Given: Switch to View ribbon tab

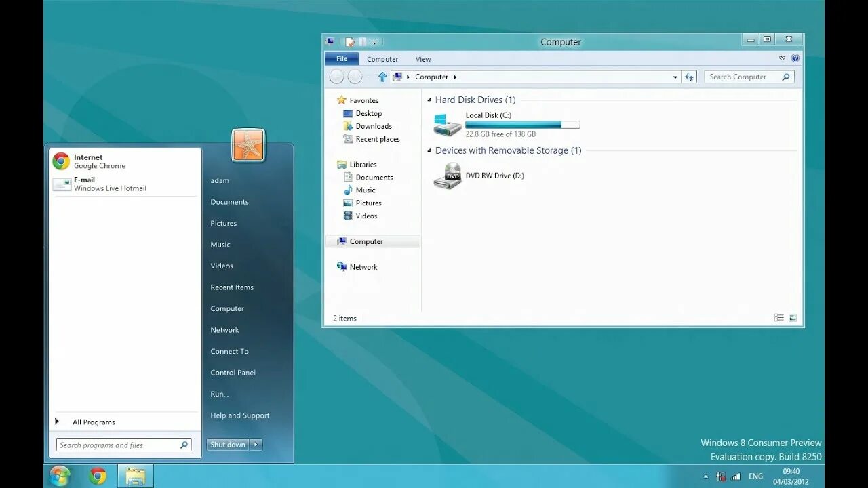Looking at the screenshot, I should coord(423,59).
